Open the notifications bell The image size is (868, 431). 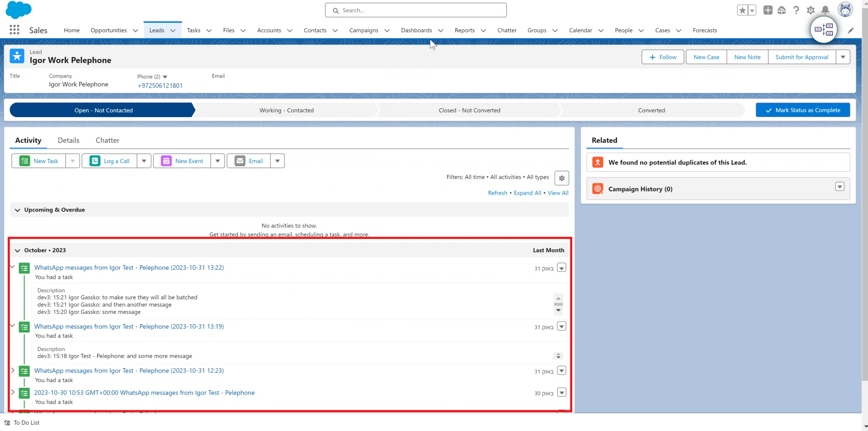pyautogui.click(x=825, y=10)
